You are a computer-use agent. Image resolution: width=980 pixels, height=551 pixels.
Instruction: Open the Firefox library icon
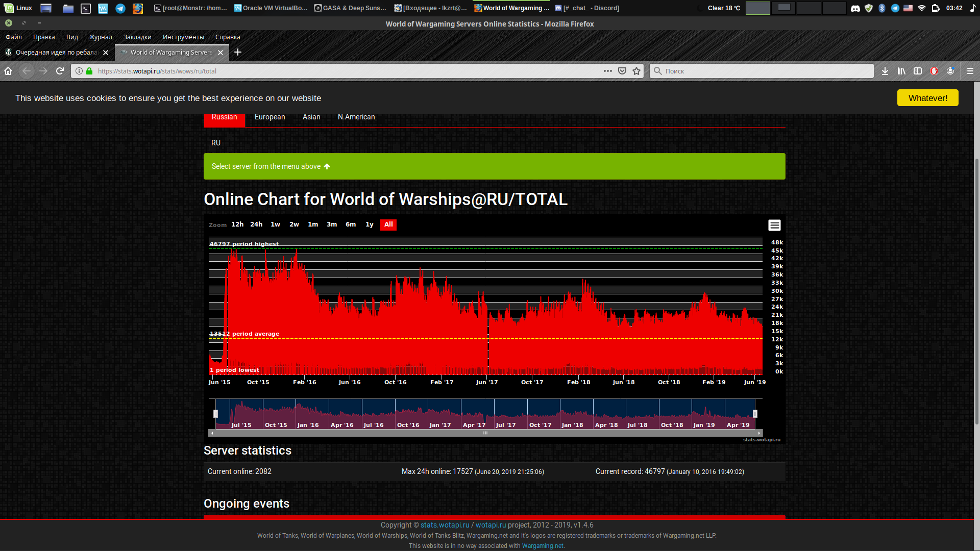(901, 71)
